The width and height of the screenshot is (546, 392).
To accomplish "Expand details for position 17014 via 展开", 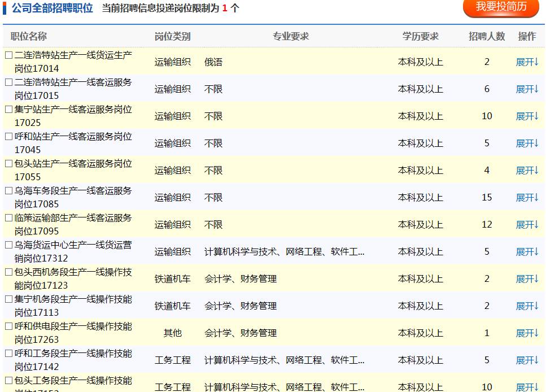I will [x=527, y=62].
